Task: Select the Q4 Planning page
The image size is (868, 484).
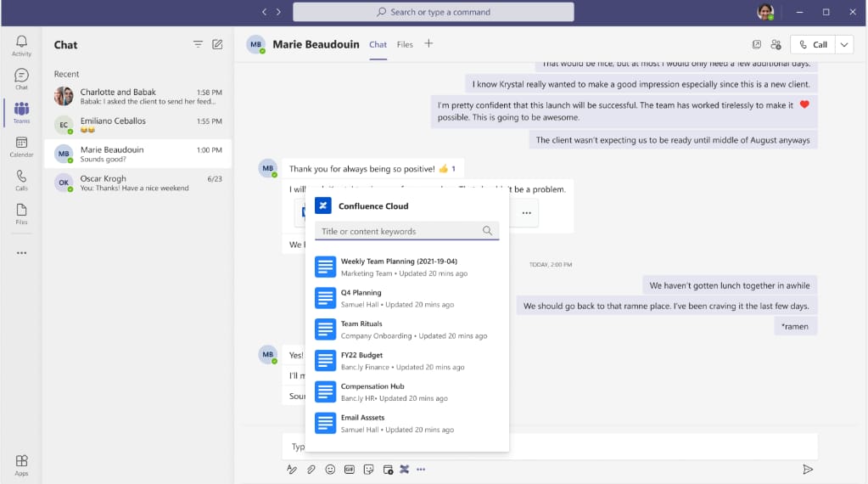Action: (x=407, y=298)
